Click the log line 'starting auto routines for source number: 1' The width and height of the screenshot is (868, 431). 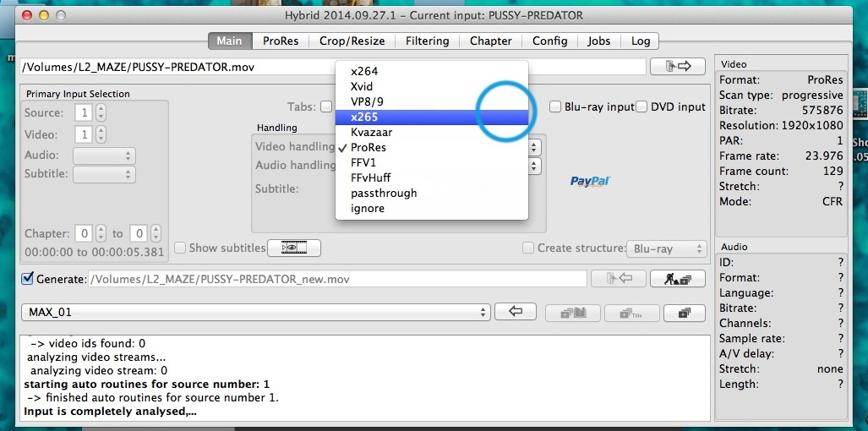coord(147,384)
